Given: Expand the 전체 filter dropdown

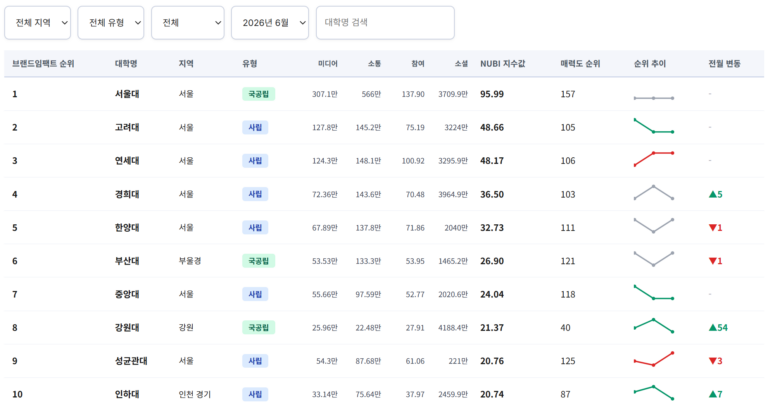Looking at the screenshot, I should coord(188,23).
